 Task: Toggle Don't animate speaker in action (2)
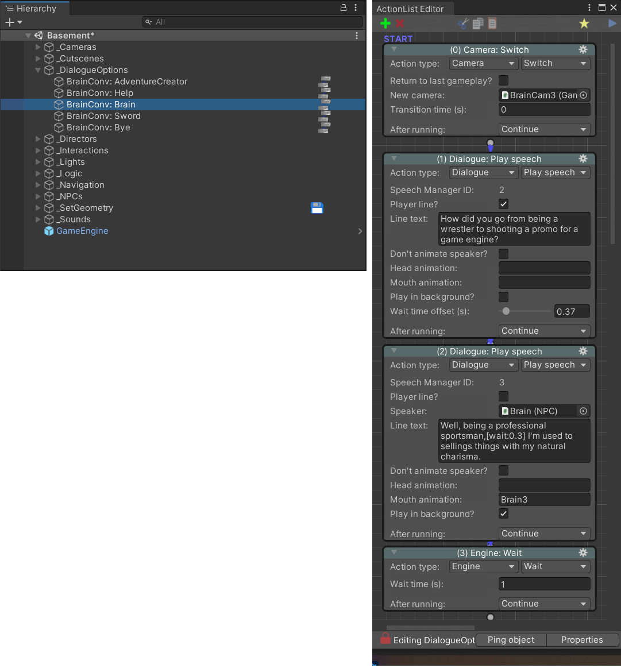[x=504, y=470]
